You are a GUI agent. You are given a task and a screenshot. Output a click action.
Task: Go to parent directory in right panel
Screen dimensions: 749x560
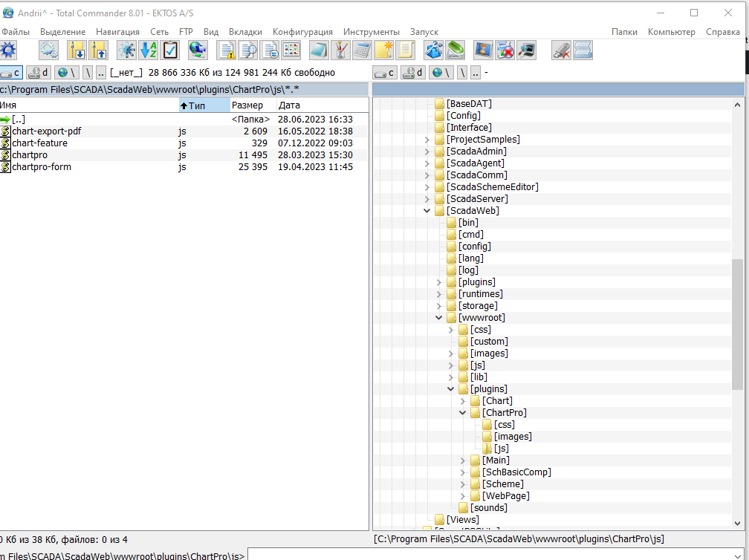[476, 73]
